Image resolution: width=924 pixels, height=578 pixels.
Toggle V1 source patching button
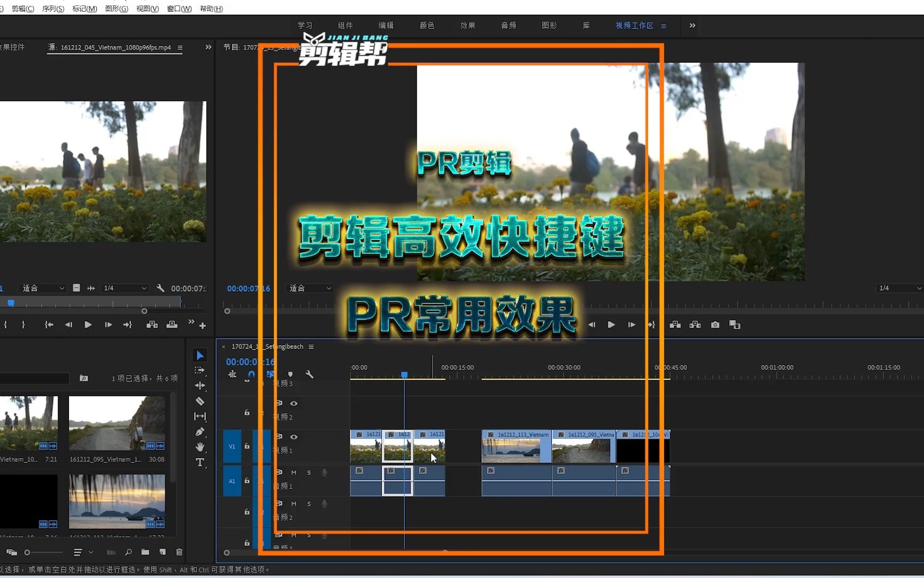(x=232, y=446)
